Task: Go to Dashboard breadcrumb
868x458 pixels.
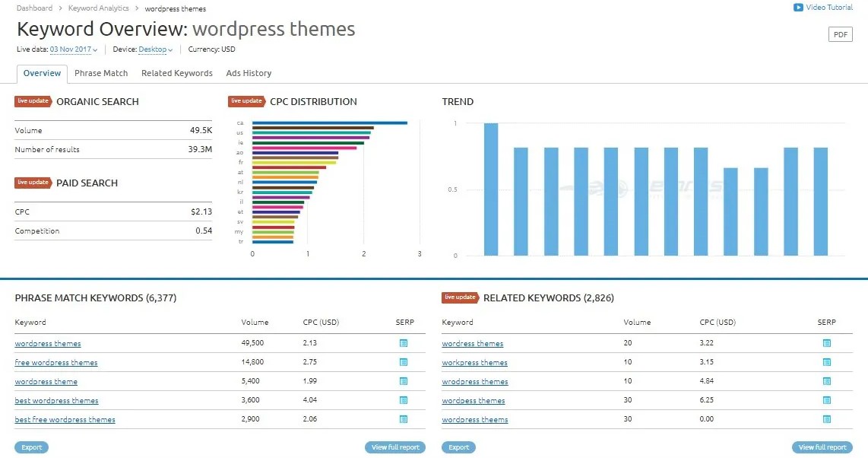Action: pos(34,8)
